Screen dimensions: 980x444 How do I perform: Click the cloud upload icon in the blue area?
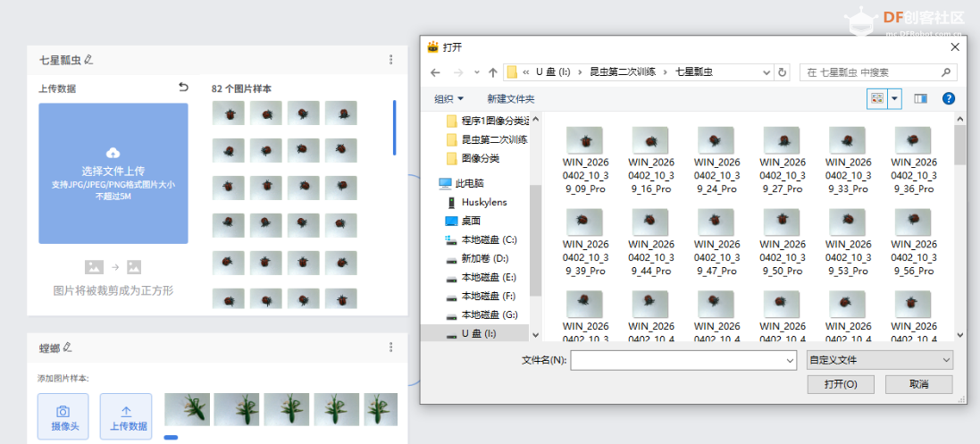pos(113,153)
